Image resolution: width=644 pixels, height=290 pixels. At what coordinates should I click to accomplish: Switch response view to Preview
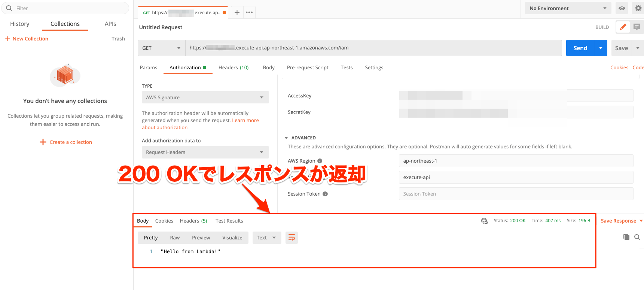tap(201, 238)
